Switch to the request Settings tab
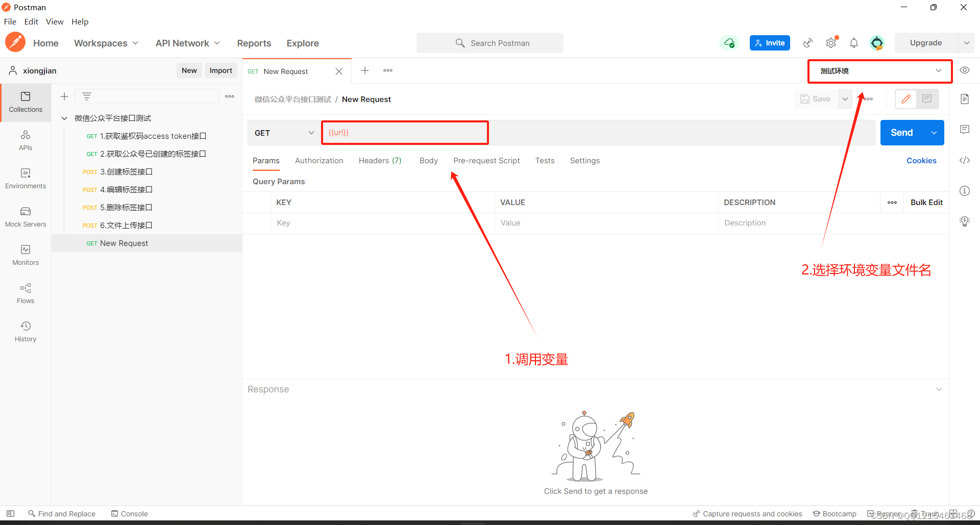Image resolution: width=980 pixels, height=525 pixels. [x=585, y=161]
